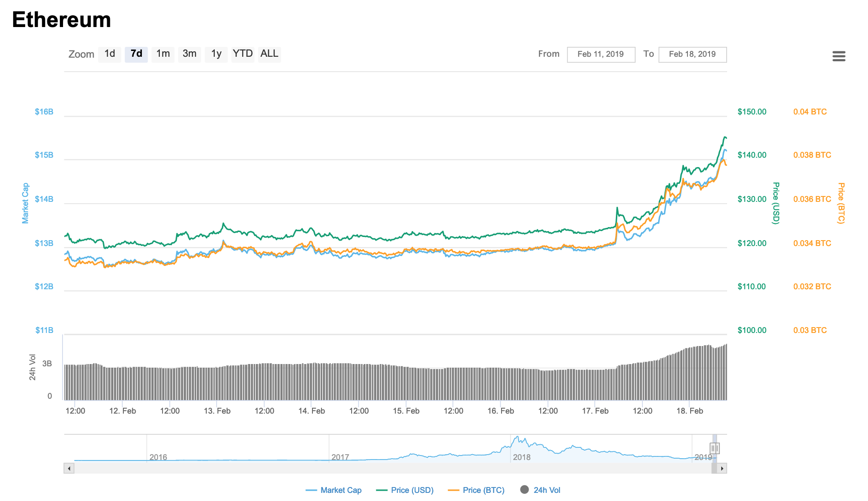Toggle the 24h Vol legend item
This screenshot has height=501, width=868.
[547, 490]
